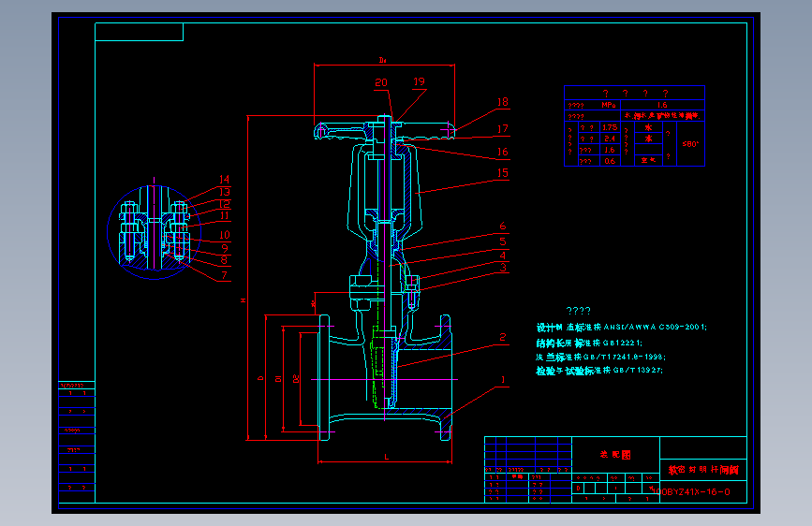
Task: Click part callout number 9
Action: coord(224,249)
